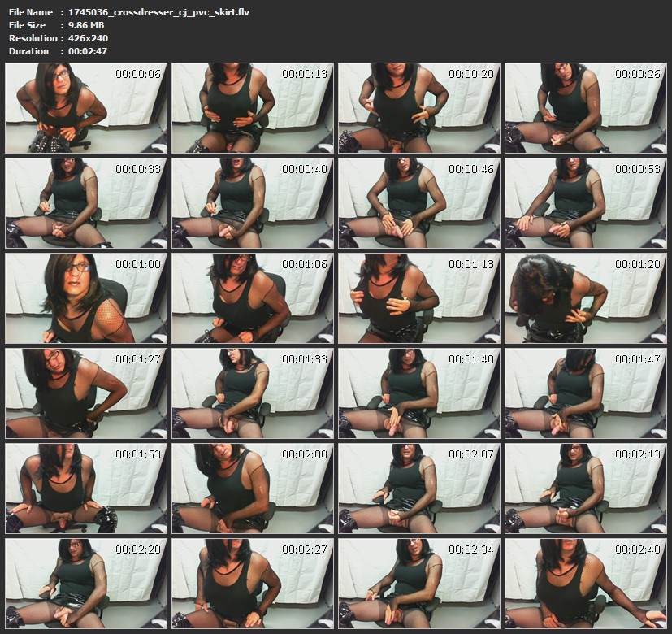Open the frame marked 00:01:47
Screen dimensions: 672x634
pyautogui.click(x=586, y=393)
